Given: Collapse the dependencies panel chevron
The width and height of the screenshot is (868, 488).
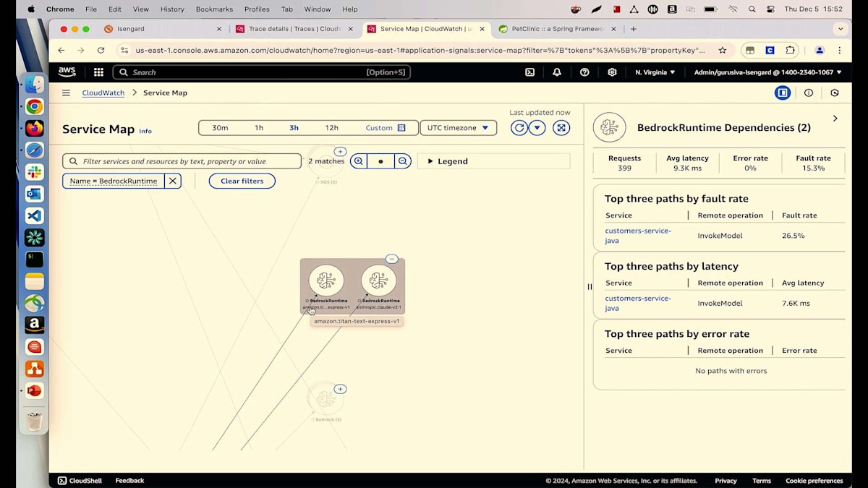Looking at the screenshot, I should point(835,118).
